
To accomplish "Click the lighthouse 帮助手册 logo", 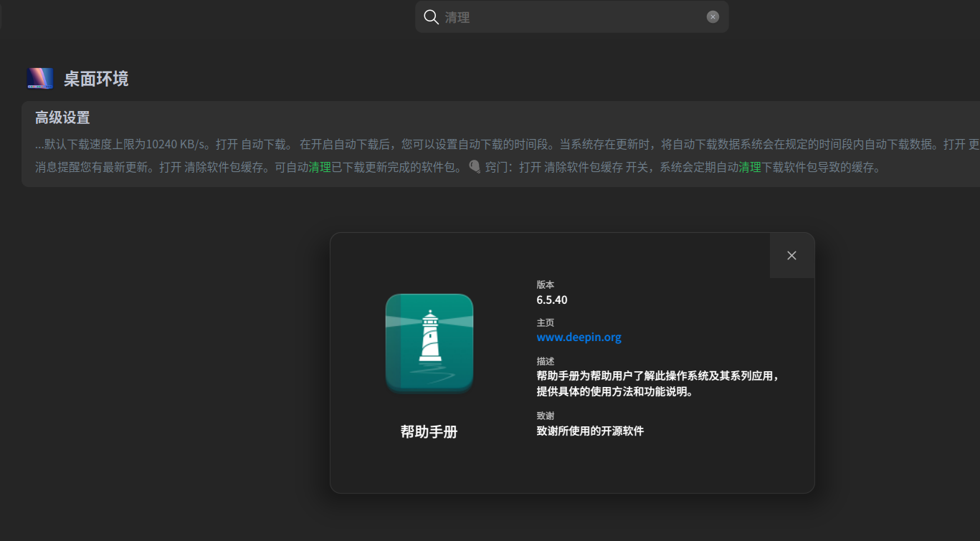I will coord(429,343).
